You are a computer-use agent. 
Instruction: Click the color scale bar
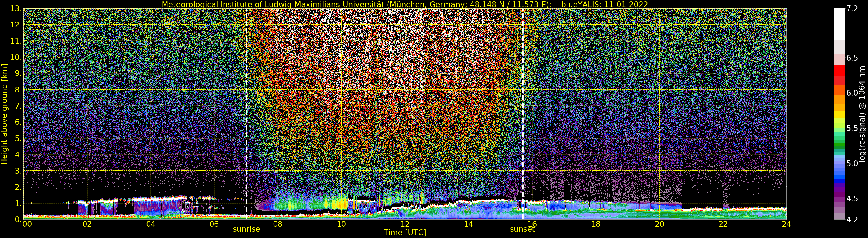click(839, 114)
